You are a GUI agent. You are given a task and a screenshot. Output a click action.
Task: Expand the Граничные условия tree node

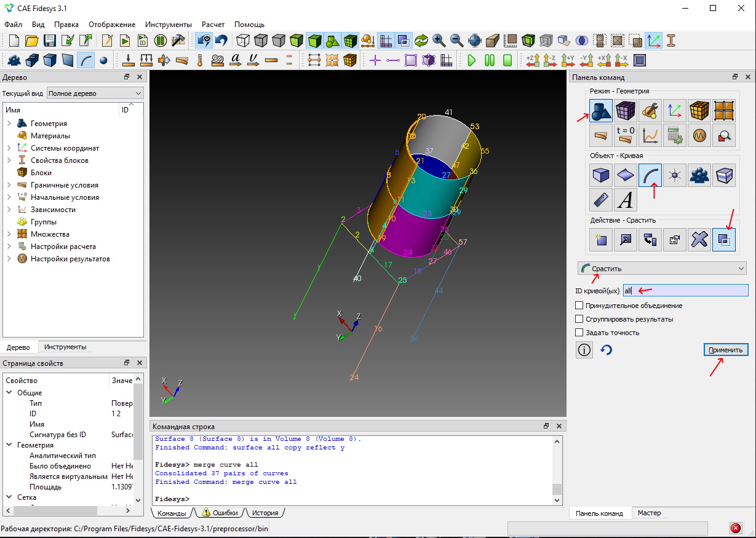click(9, 185)
